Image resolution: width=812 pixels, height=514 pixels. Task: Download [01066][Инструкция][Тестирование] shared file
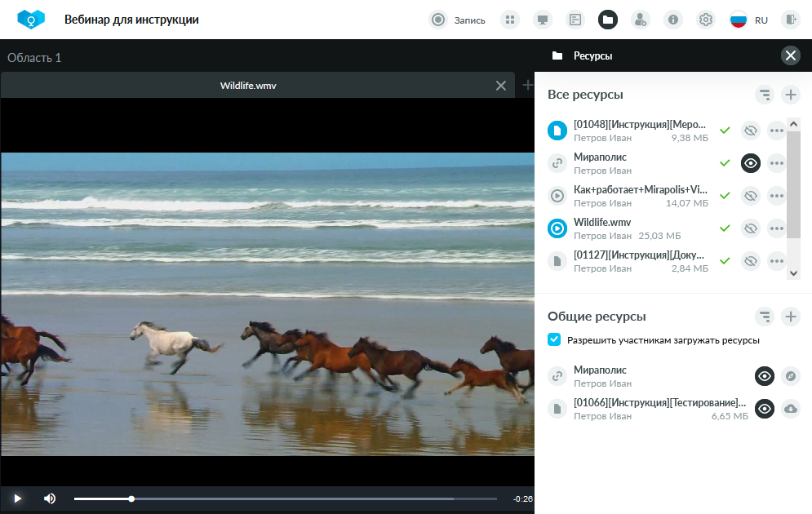point(791,409)
